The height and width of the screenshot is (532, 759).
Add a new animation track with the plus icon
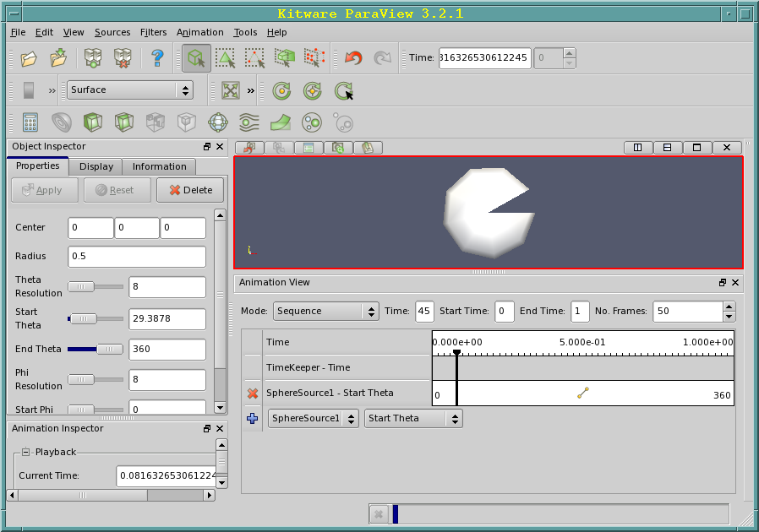click(x=252, y=418)
